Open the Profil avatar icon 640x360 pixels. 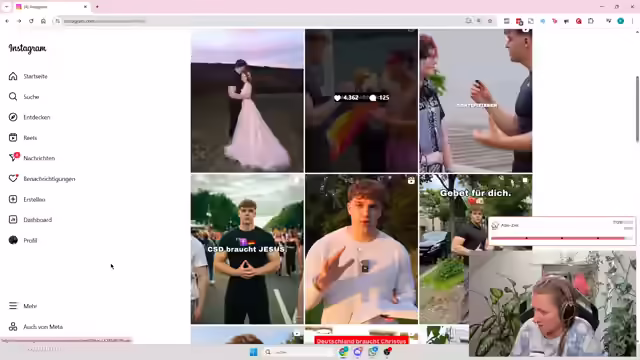13,240
